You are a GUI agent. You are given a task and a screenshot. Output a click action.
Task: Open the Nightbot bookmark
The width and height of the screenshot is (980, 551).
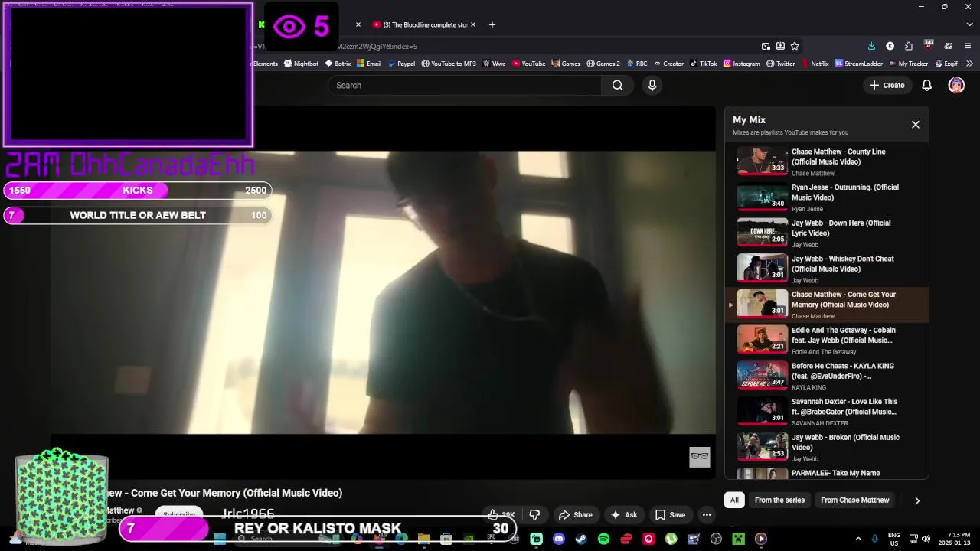(301, 64)
